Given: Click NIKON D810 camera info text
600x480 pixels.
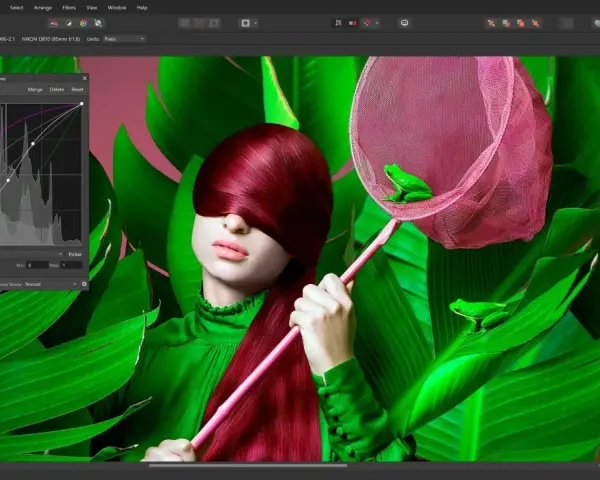Looking at the screenshot, I should coord(51,39).
